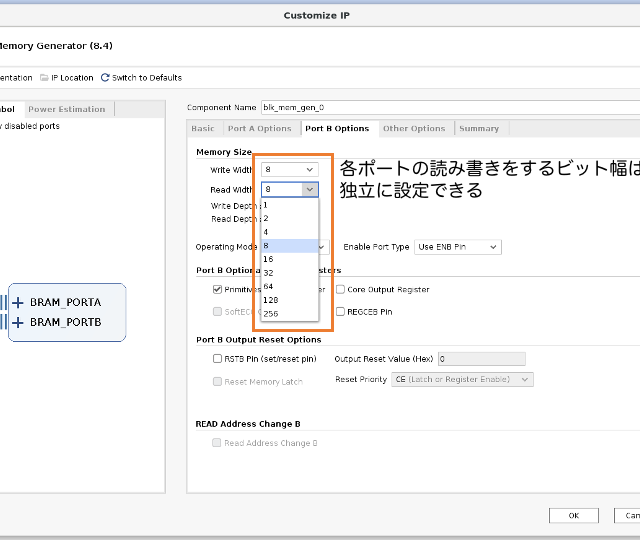Expand BRAM_PORTA plus icon on symbol

pyautogui.click(x=18, y=302)
